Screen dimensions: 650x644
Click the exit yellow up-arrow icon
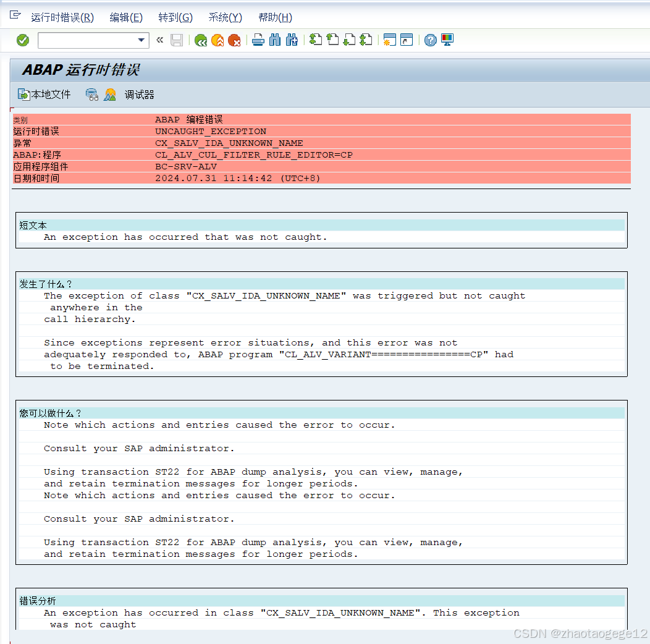217,40
